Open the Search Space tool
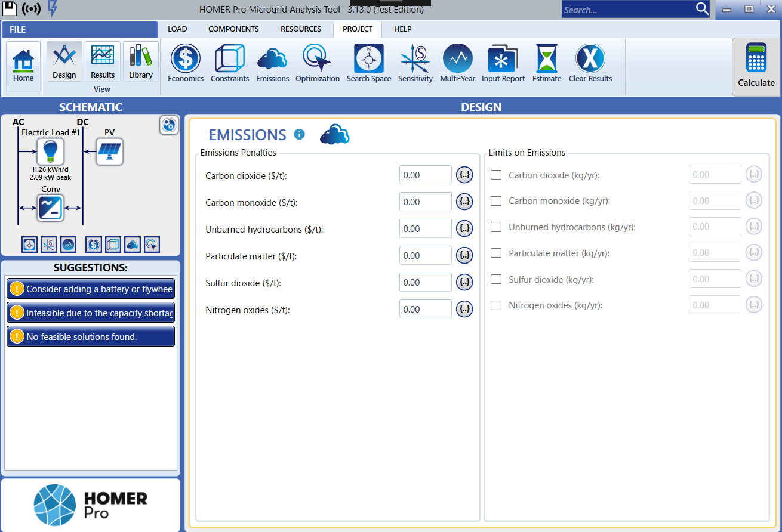Viewport: 782px width, 532px height. click(x=368, y=63)
